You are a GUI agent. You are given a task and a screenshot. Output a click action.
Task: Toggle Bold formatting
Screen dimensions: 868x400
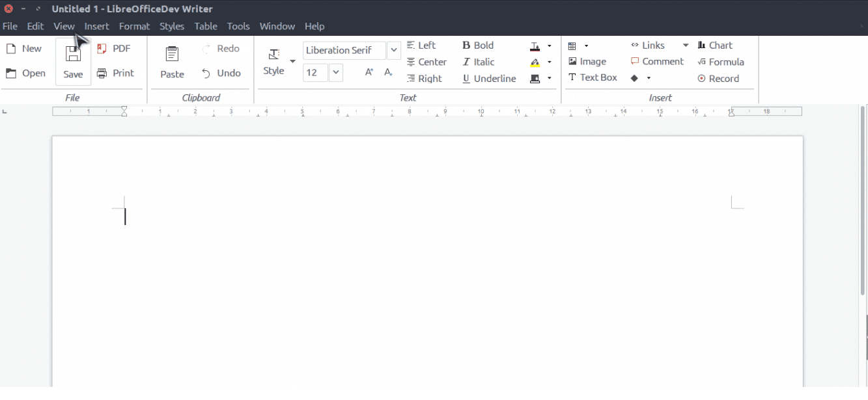pos(477,45)
